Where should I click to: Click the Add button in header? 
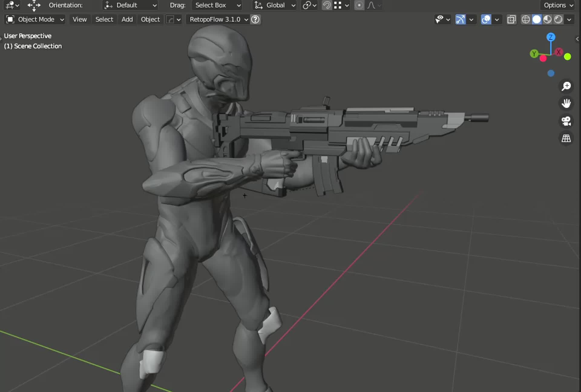(127, 19)
